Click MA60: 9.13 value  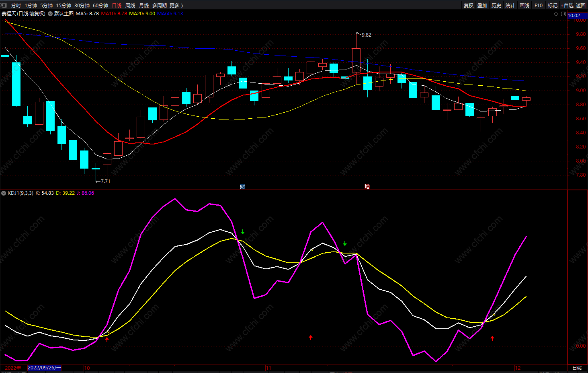coord(170,13)
